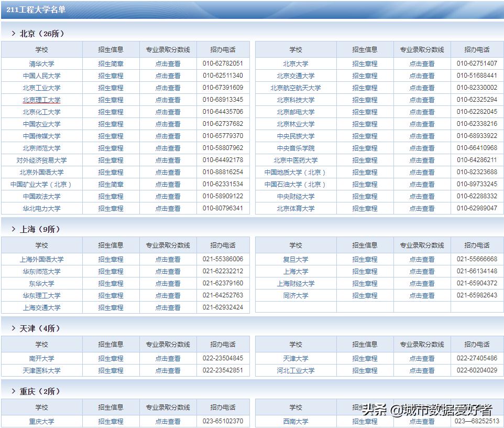Select phone number 022-27405486
Image resolution: width=504 pixels, height=428 pixels.
(477, 358)
